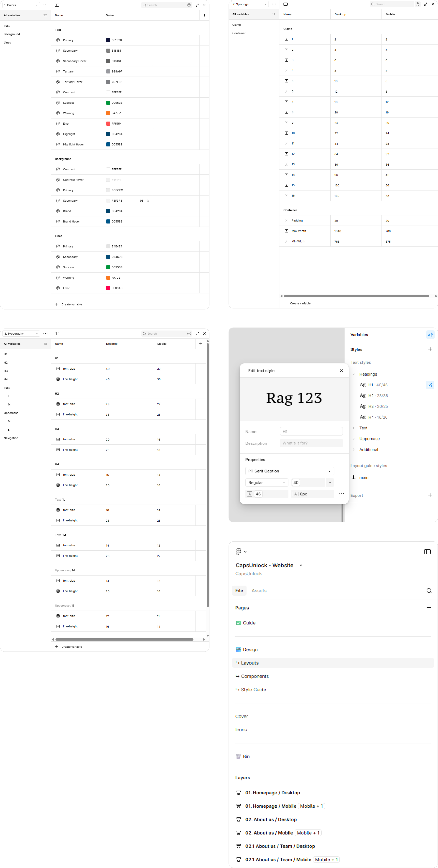Click the Text Warning FA7921 color swatch
This screenshot has width=438, height=868.
pyautogui.click(x=108, y=113)
